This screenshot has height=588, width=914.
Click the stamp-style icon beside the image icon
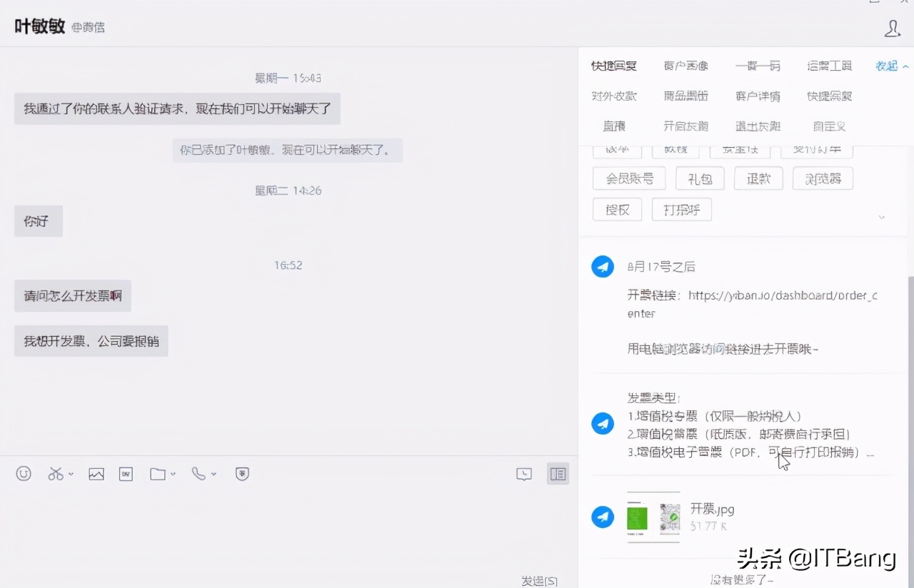click(x=126, y=473)
